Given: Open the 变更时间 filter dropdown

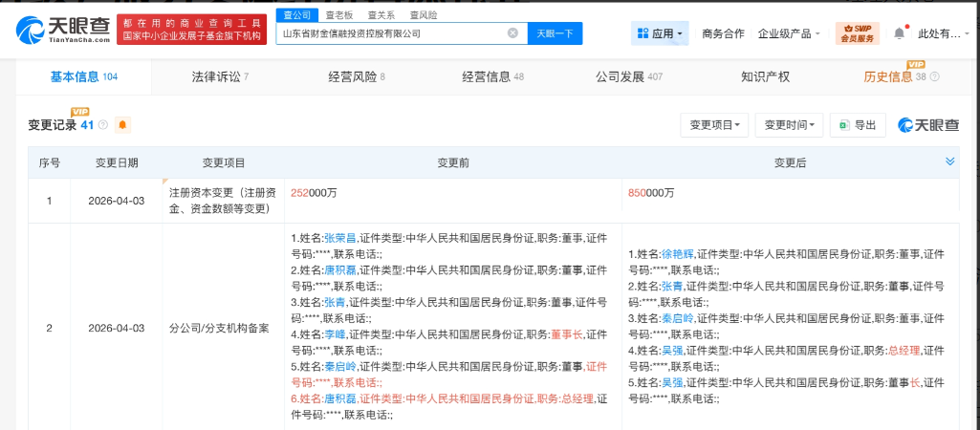Looking at the screenshot, I should tap(789, 125).
